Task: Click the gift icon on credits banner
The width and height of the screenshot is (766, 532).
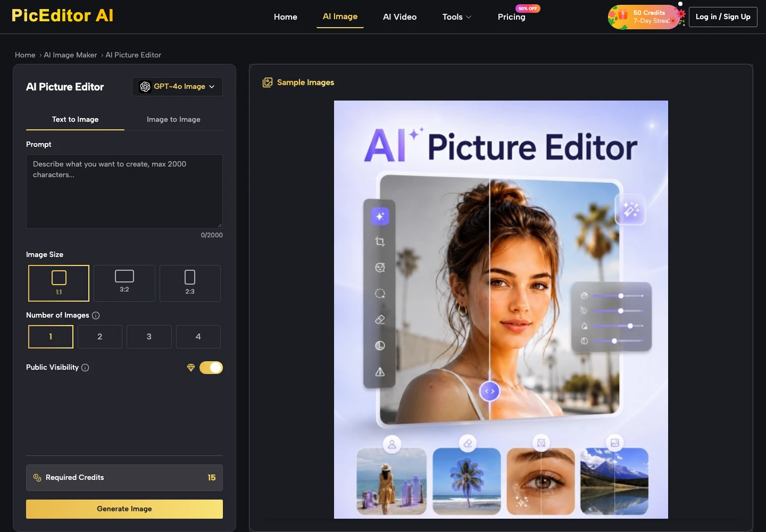Action: pos(622,15)
